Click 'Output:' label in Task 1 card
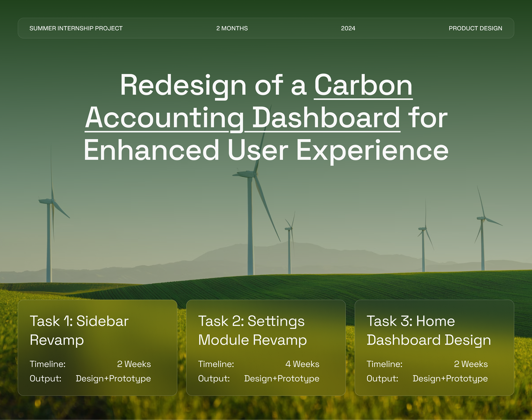 (45, 379)
